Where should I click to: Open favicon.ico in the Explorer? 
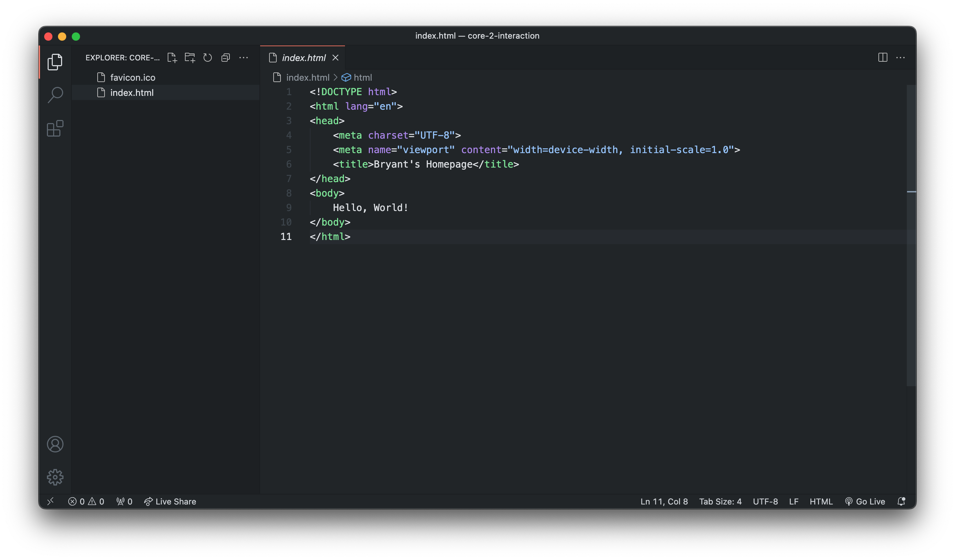(132, 77)
